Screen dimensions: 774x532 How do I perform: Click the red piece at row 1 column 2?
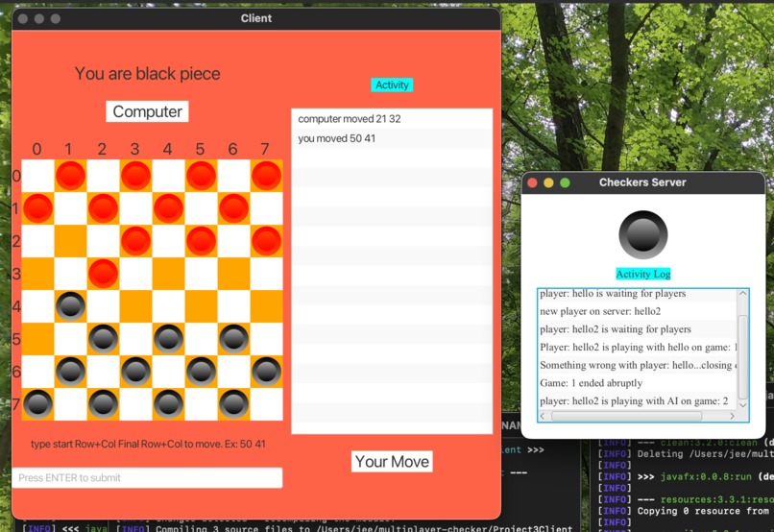[x=103, y=208]
